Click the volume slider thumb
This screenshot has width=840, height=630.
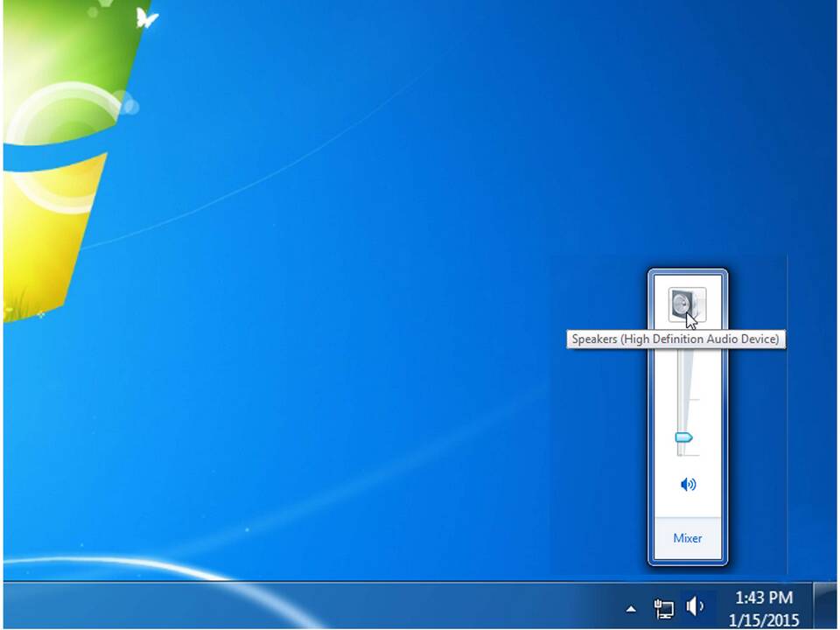tap(683, 437)
